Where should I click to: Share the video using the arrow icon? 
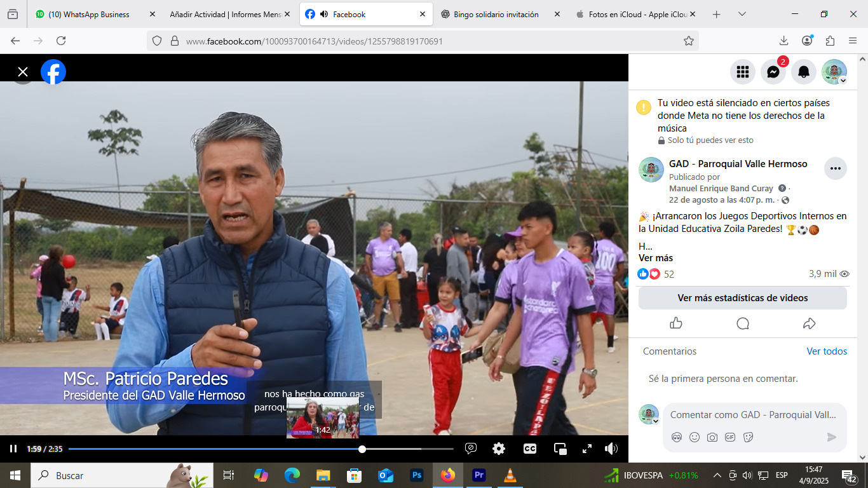pos(809,323)
